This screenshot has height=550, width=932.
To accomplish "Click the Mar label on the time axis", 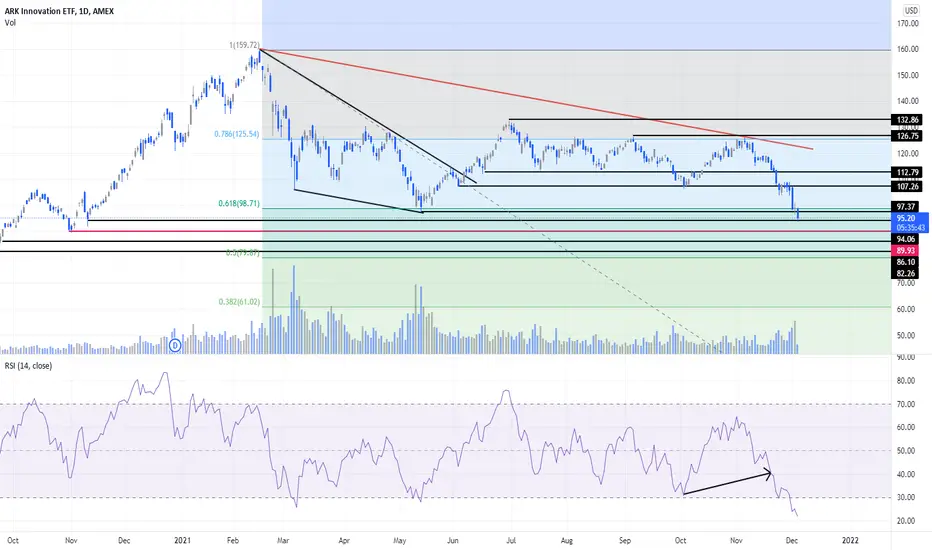I will point(283,540).
